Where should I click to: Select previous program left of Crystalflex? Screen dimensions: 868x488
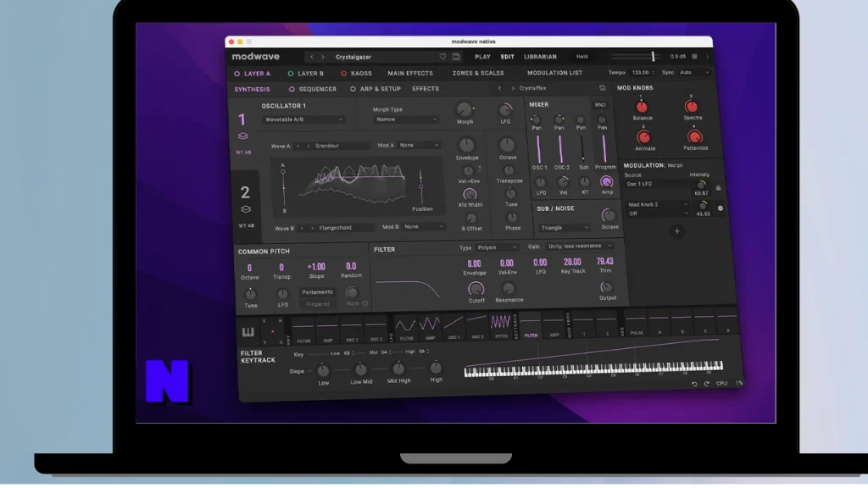[x=499, y=88]
